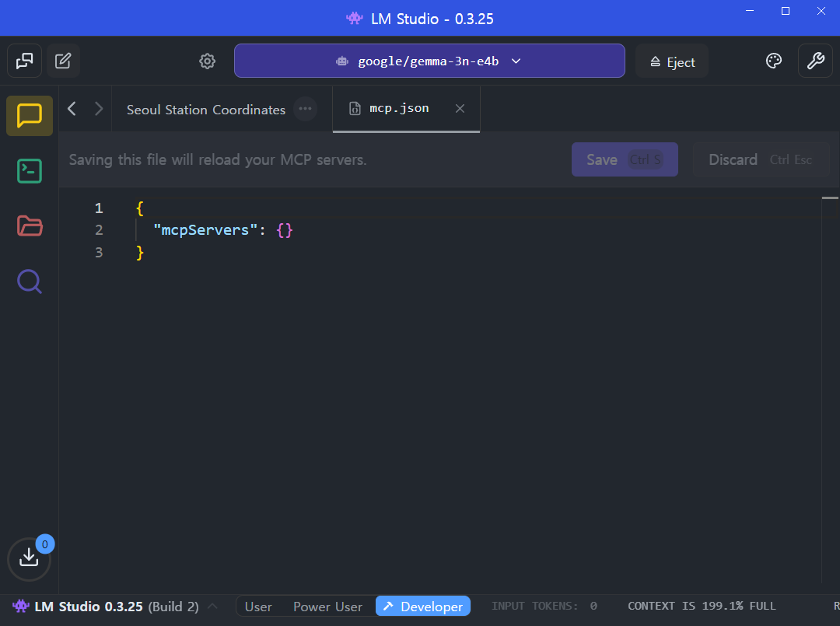The width and height of the screenshot is (840, 626).
Task: Eject the loaded model
Action: point(672,61)
